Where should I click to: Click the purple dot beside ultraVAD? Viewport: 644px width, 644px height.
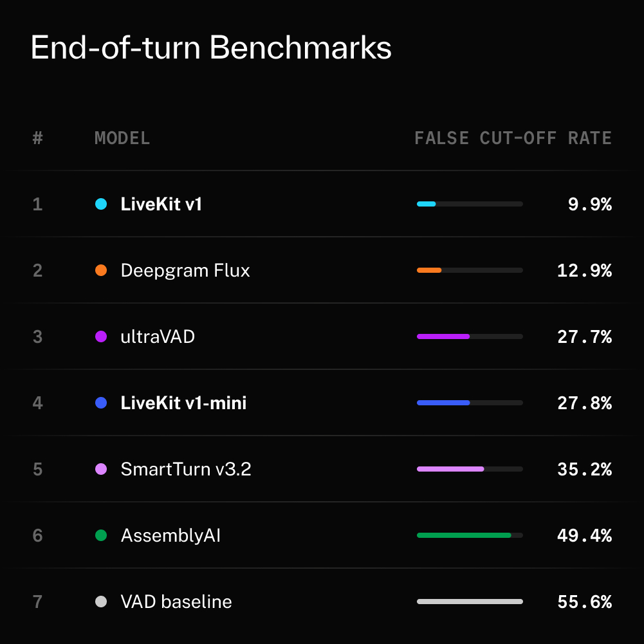point(101,336)
